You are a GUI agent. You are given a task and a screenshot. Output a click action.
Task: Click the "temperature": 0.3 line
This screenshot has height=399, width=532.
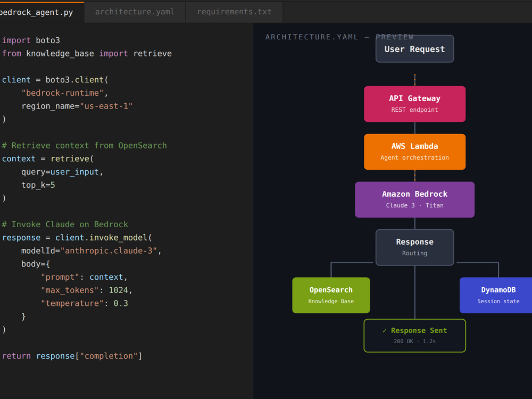coord(84,303)
